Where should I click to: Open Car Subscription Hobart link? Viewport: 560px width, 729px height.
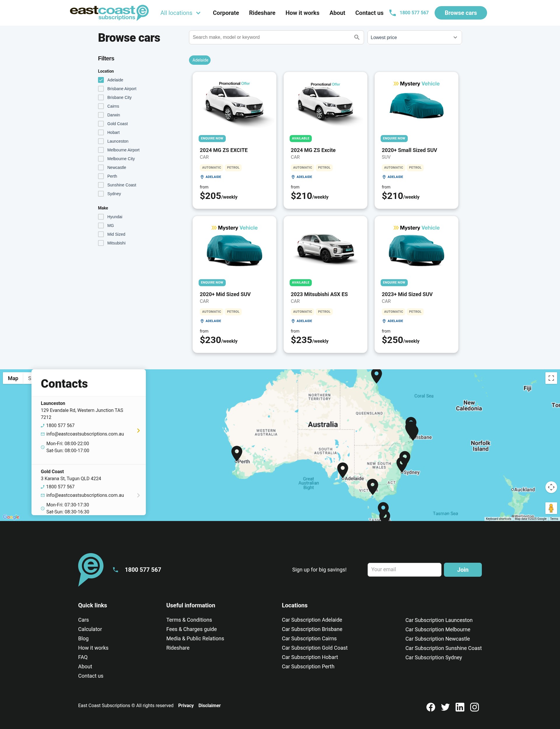(x=310, y=657)
